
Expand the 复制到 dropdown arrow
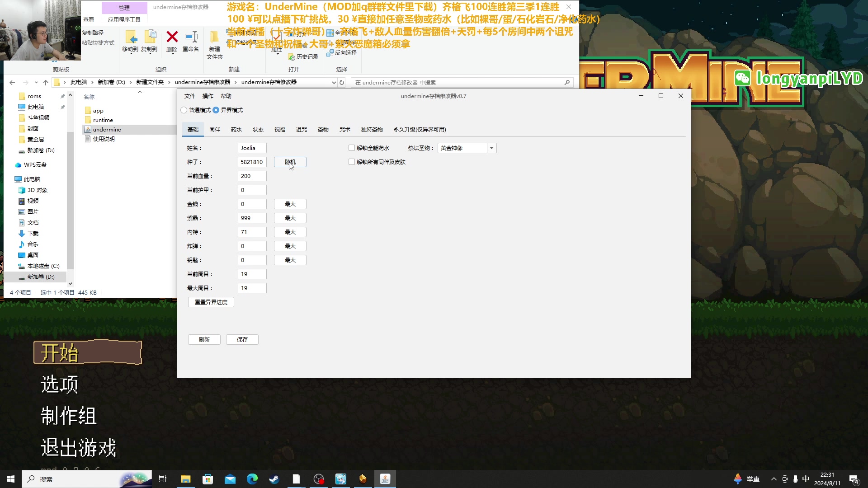coord(150,54)
